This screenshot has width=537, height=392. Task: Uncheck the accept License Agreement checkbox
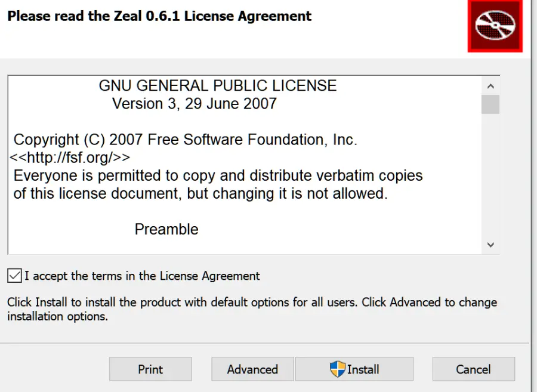pos(14,276)
